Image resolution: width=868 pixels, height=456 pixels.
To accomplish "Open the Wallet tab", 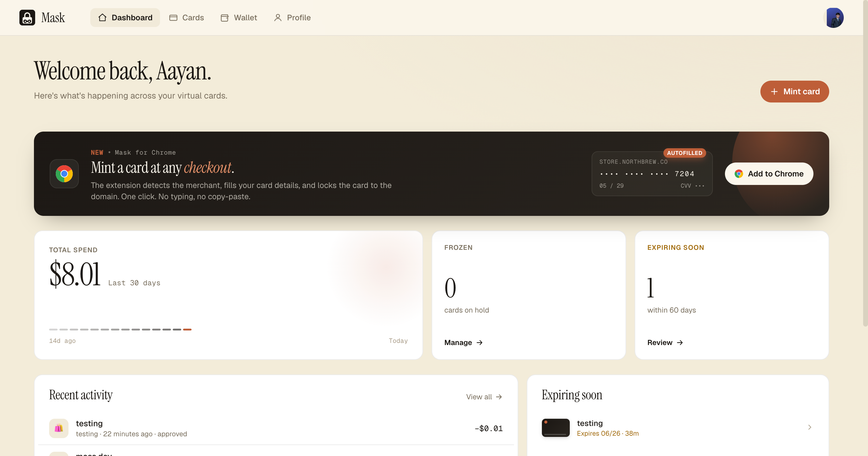I will tap(239, 18).
